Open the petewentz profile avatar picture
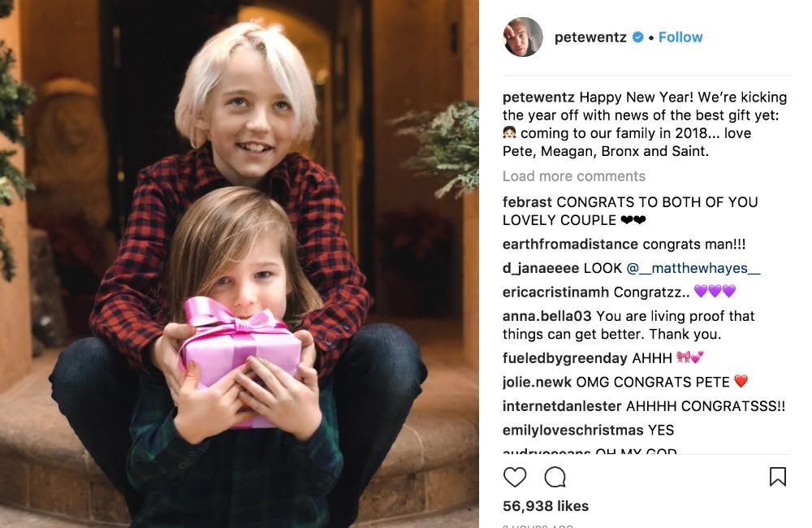Viewport: 812px width, 528px height. [x=523, y=37]
